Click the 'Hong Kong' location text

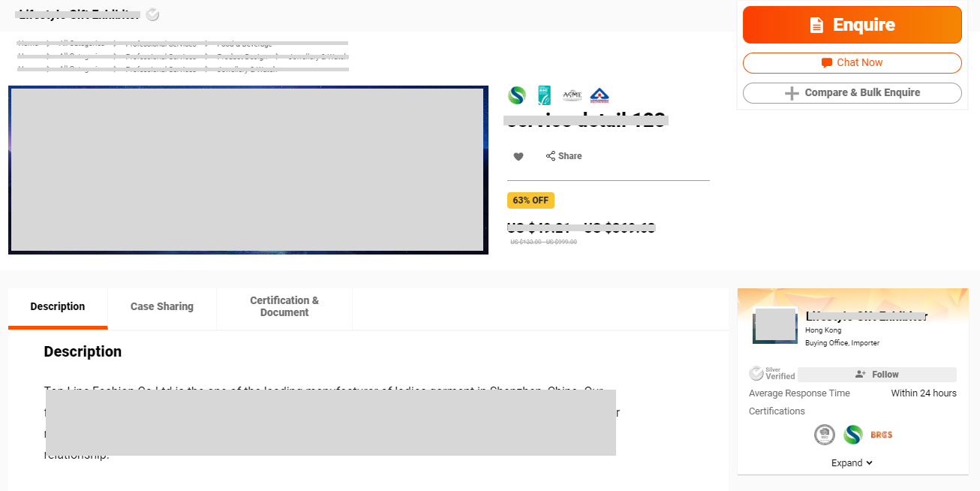(x=823, y=330)
